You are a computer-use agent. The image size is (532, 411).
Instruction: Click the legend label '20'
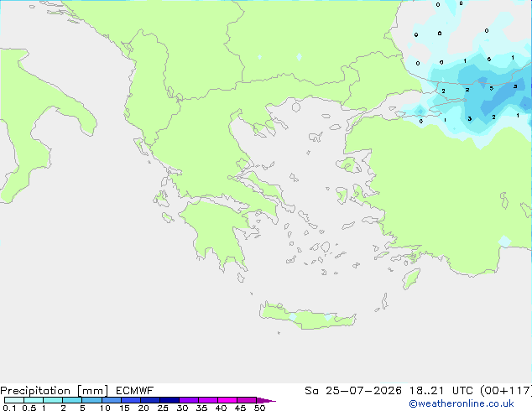pyautogui.click(x=143, y=408)
